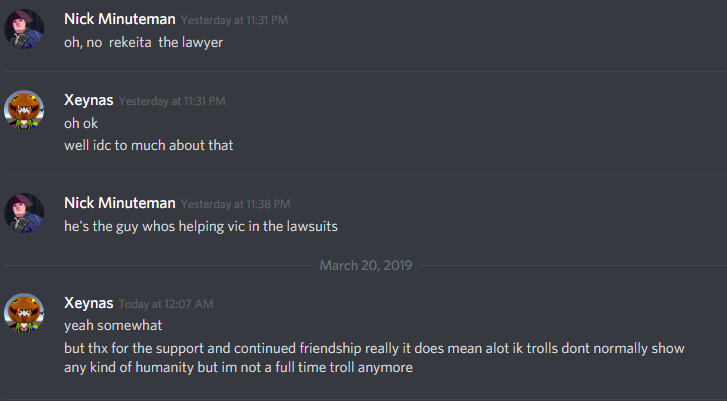Click the message about helping vic in lawsuits
727x401 pixels.
pyautogui.click(x=200, y=226)
